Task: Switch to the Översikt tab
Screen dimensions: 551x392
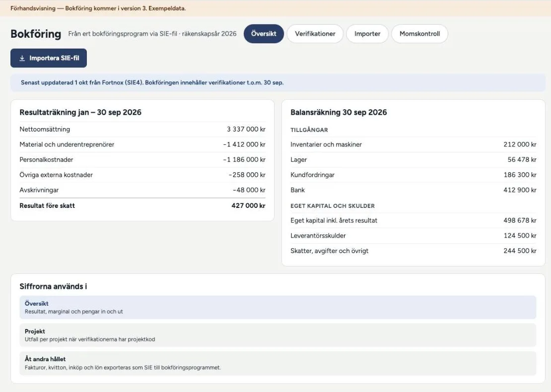Action: click(264, 34)
